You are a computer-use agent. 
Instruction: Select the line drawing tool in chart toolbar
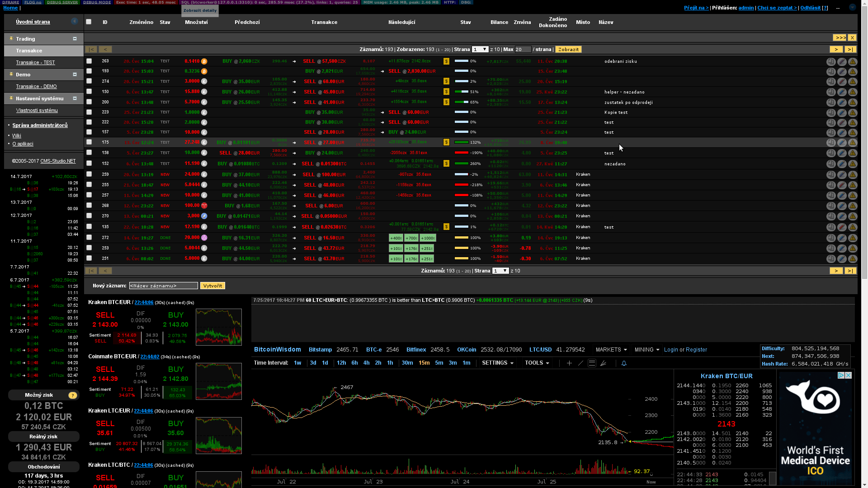(x=581, y=363)
